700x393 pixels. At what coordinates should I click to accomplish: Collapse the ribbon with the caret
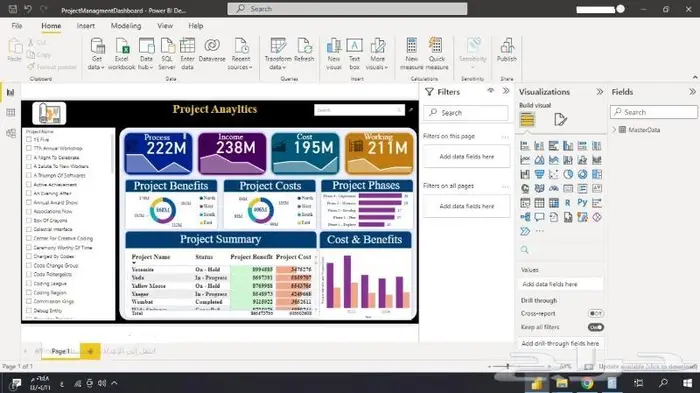pos(695,78)
